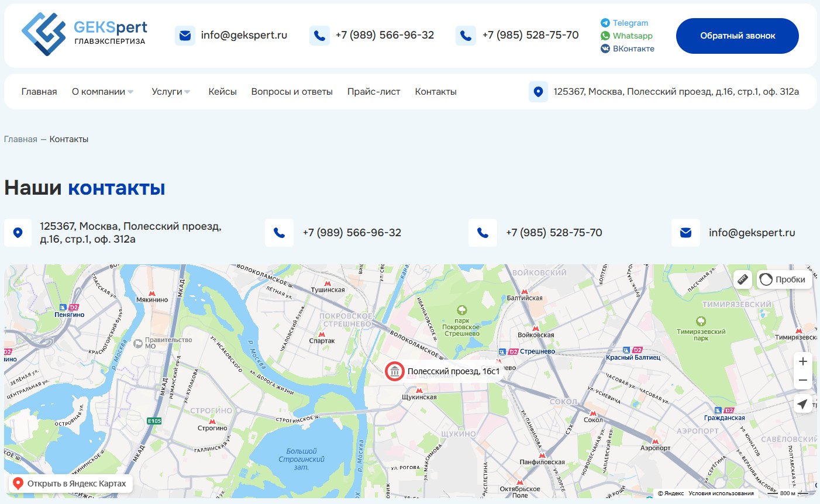Click the Балтийская station label

pyautogui.click(x=525, y=298)
